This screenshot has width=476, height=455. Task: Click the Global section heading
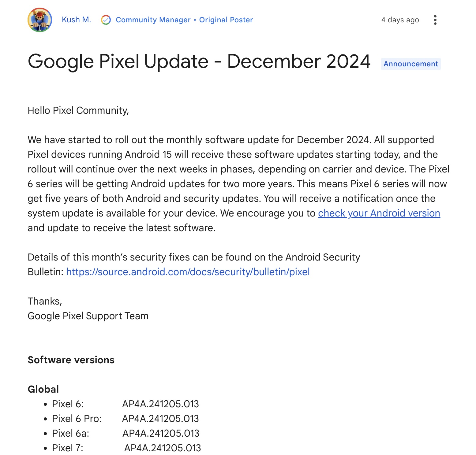[x=43, y=389]
